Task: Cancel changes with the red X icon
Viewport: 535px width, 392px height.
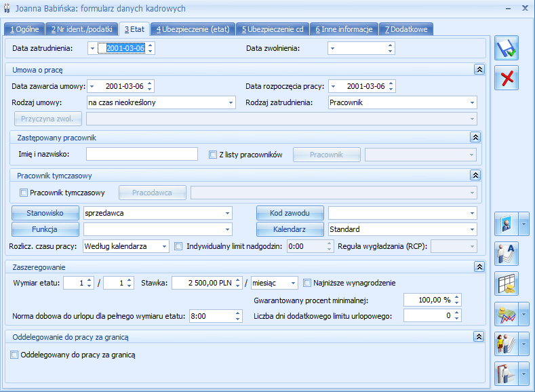Action: (x=507, y=78)
